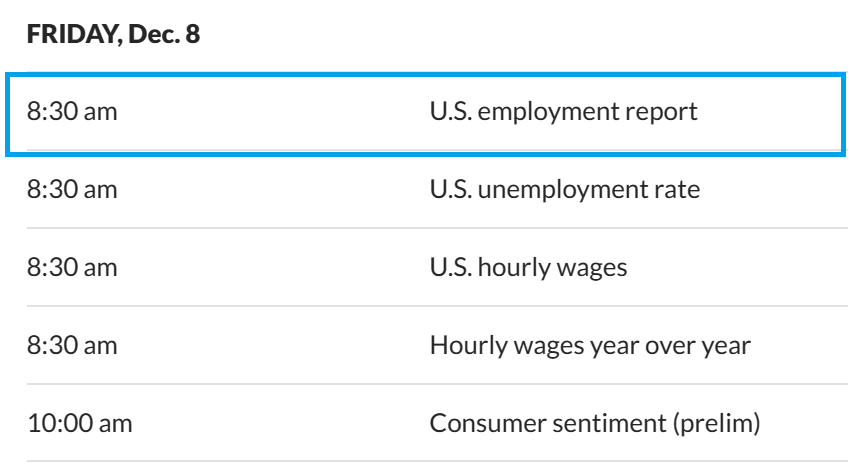Open Consumer sentiment (prelim) event
This screenshot has height=468, width=849.
(x=594, y=423)
